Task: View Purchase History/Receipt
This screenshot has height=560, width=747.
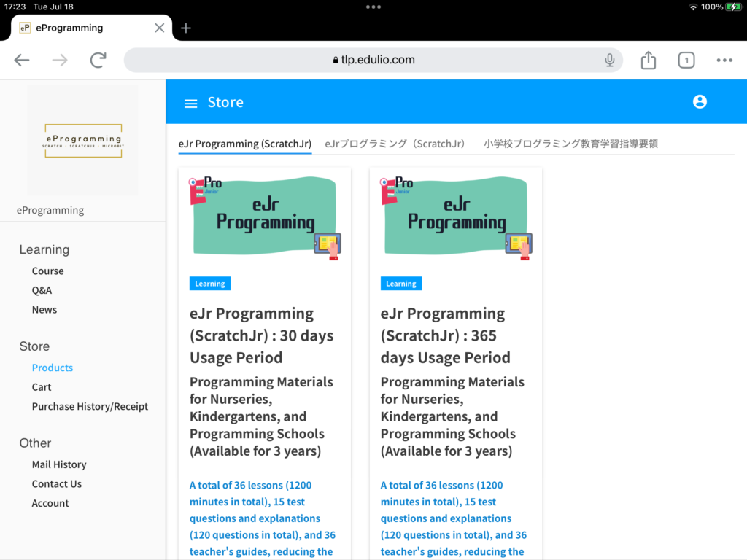Action: coord(90,406)
